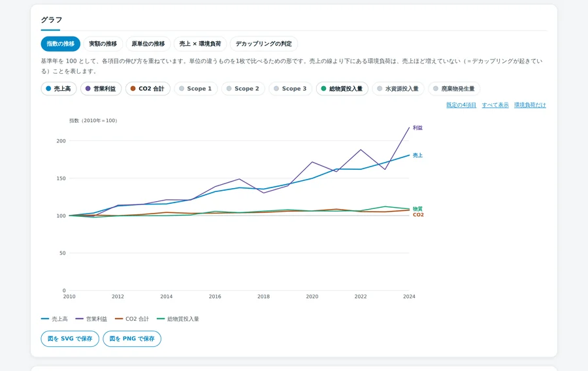The height and width of the screenshot is (371, 588).
Task: Click the 物質 line end label
Action: click(x=417, y=209)
